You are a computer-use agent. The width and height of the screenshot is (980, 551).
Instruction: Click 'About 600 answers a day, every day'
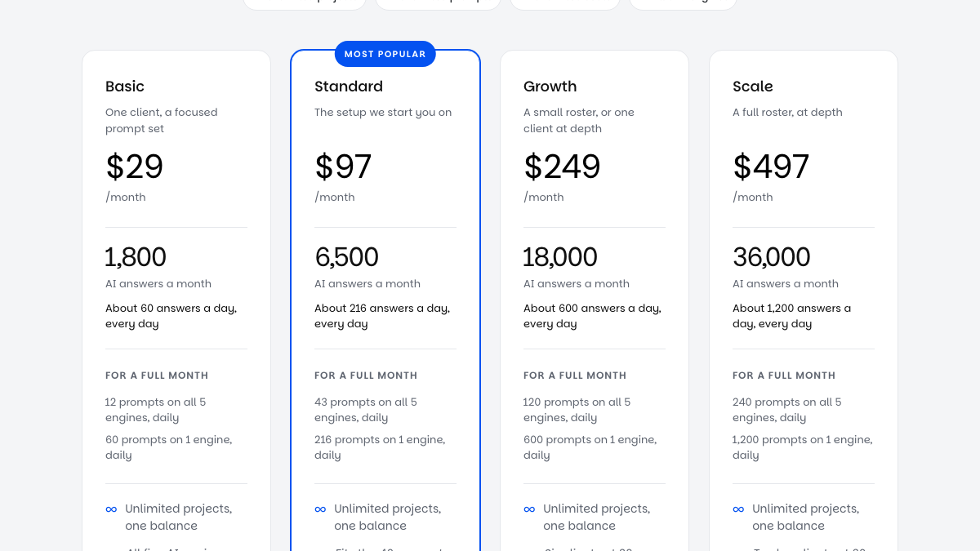click(x=593, y=316)
